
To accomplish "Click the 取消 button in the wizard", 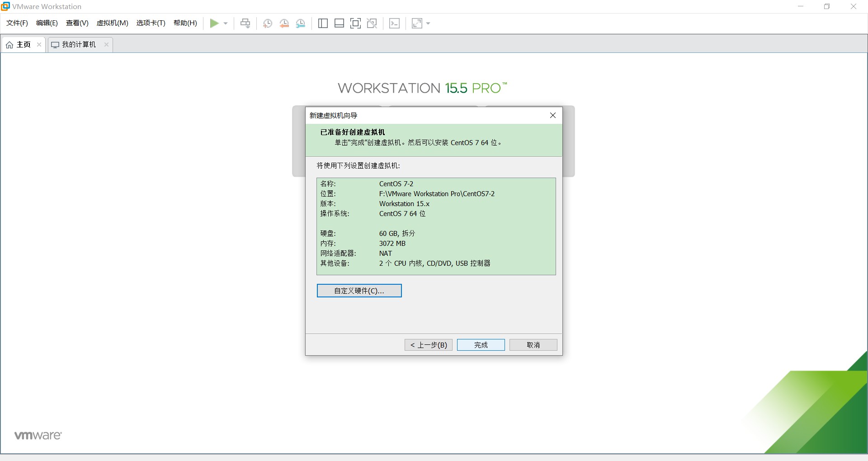I will pos(533,345).
